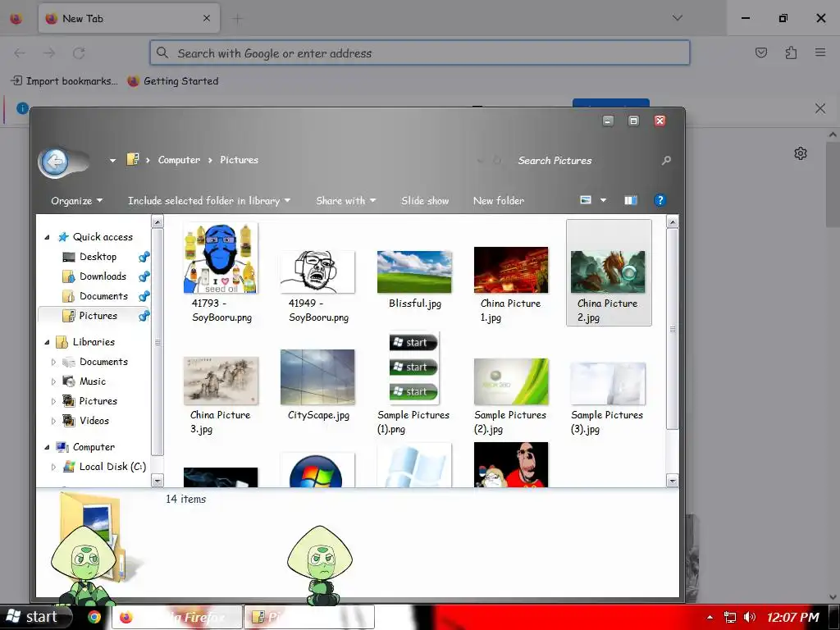Open Save to Pocket in Firefox

coord(761,52)
